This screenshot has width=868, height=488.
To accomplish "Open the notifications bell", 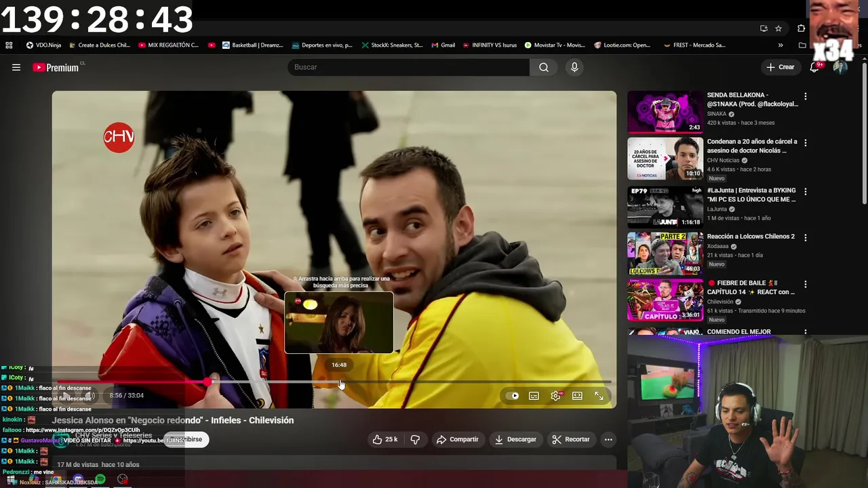I will [814, 67].
